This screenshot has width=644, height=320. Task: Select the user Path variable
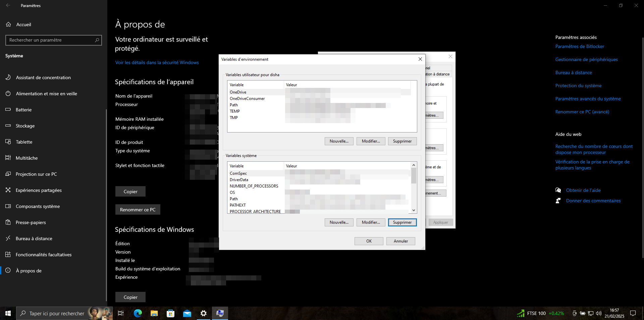[319, 105]
